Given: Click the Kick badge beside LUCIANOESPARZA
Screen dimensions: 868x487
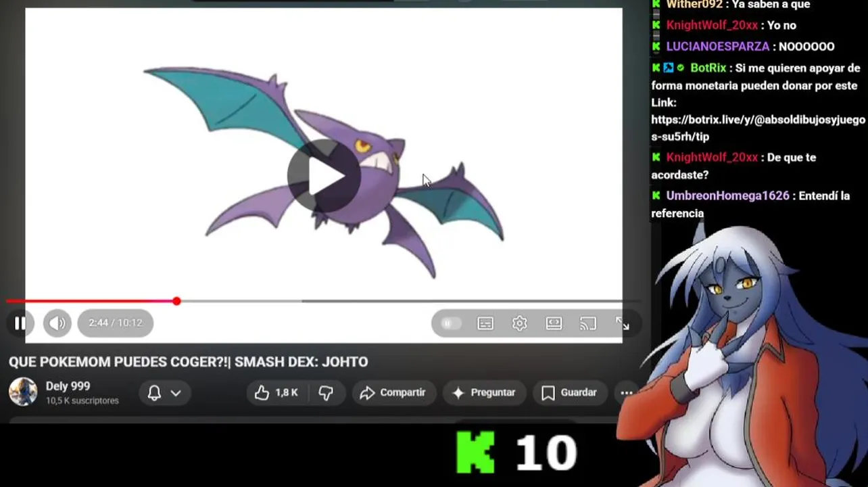Looking at the screenshot, I should [x=656, y=47].
